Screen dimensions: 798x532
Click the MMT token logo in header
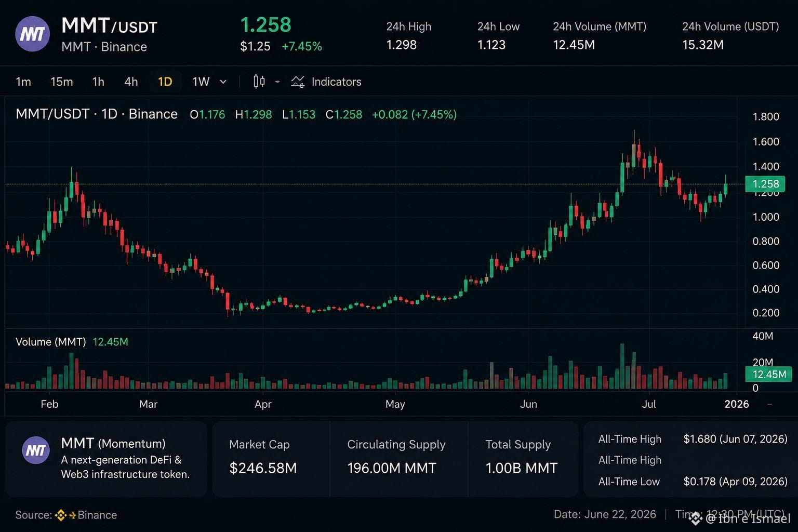33,34
